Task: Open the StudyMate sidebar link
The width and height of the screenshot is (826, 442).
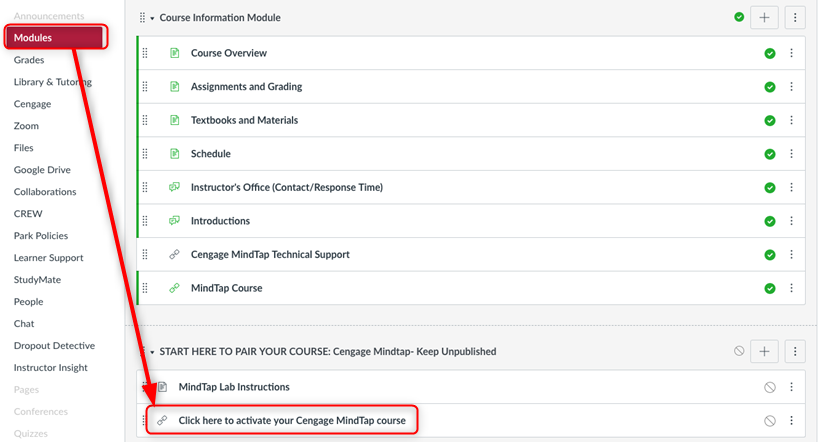Action: coord(37,280)
